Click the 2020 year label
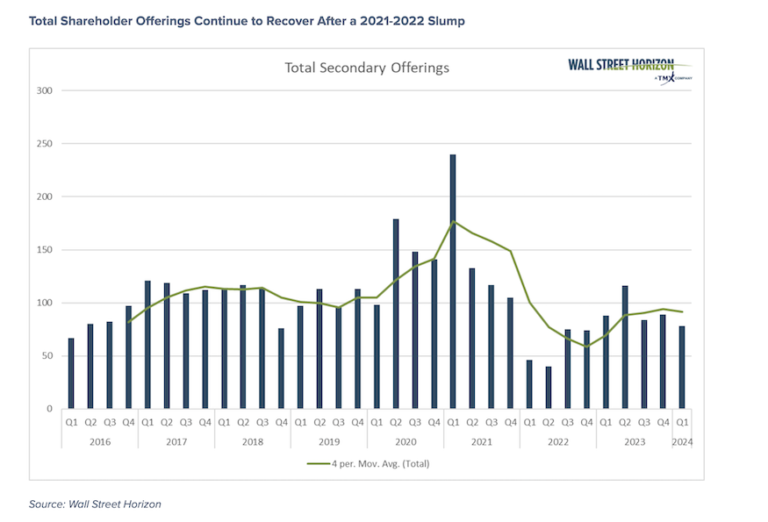 (406, 442)
